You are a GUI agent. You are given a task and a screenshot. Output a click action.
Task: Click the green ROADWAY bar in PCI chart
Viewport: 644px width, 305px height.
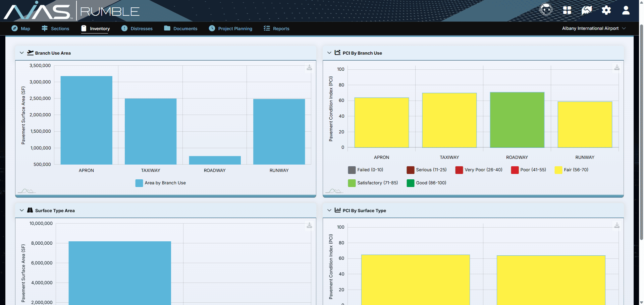517,120
